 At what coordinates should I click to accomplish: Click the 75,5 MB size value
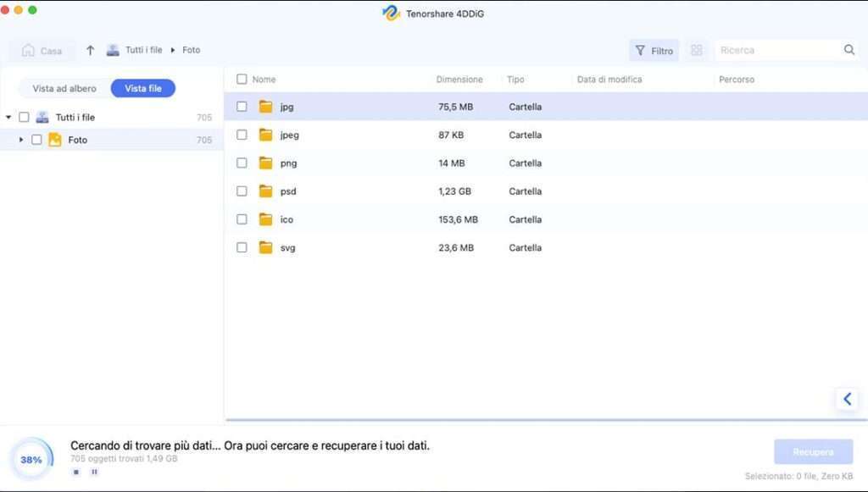455,107
